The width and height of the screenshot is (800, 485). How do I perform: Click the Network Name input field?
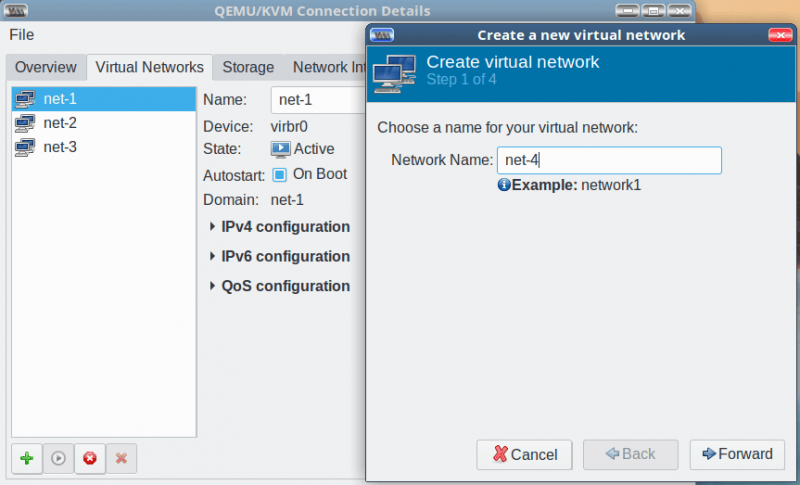[608, 160]
